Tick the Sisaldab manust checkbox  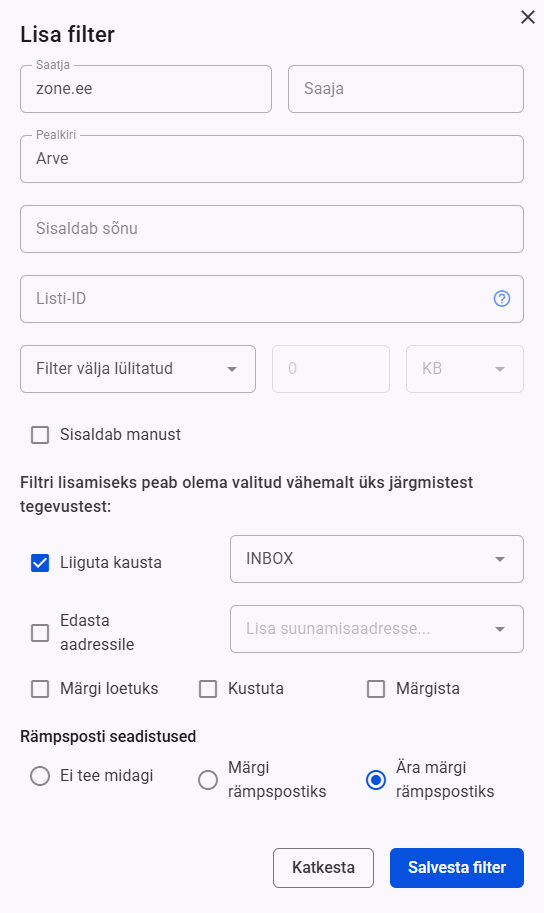tap(40, 435)
